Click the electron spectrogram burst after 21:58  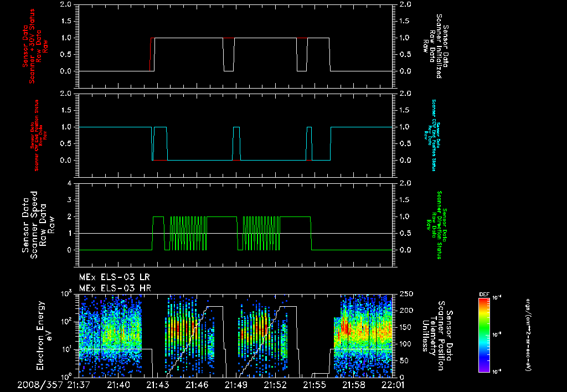pyautogui.click(x=363, y=336)
